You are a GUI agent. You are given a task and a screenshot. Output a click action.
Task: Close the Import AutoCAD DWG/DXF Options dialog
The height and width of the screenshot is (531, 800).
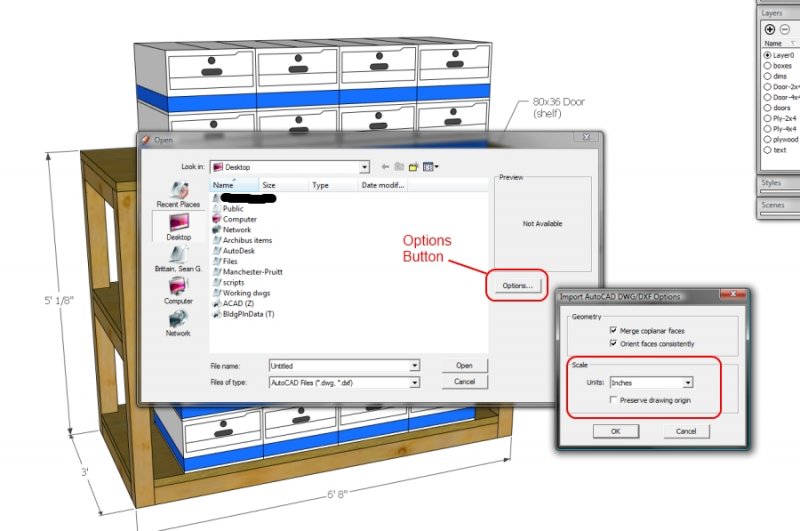(733, 294)
